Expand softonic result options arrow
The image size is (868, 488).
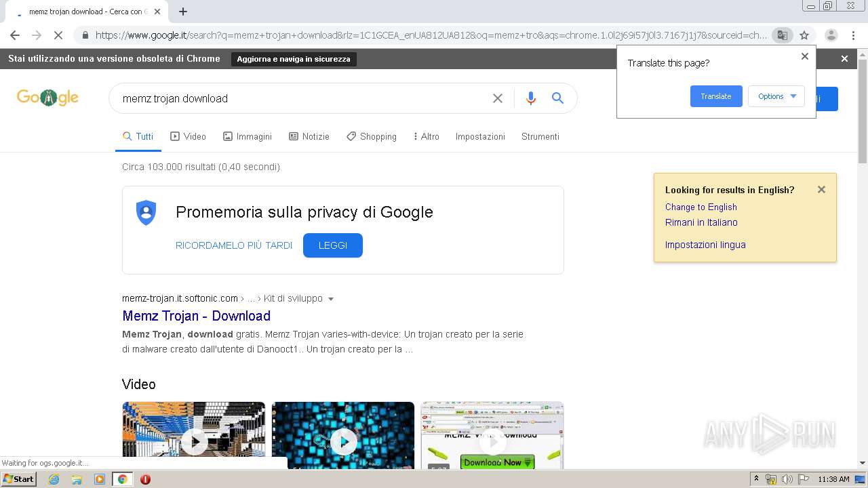tap(331, 299)
